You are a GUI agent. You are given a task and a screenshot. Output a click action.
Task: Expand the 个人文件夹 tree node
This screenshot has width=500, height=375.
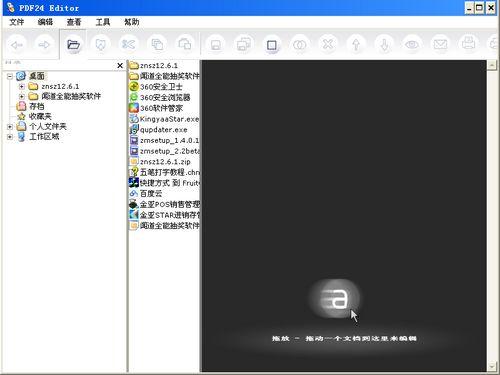10,126
